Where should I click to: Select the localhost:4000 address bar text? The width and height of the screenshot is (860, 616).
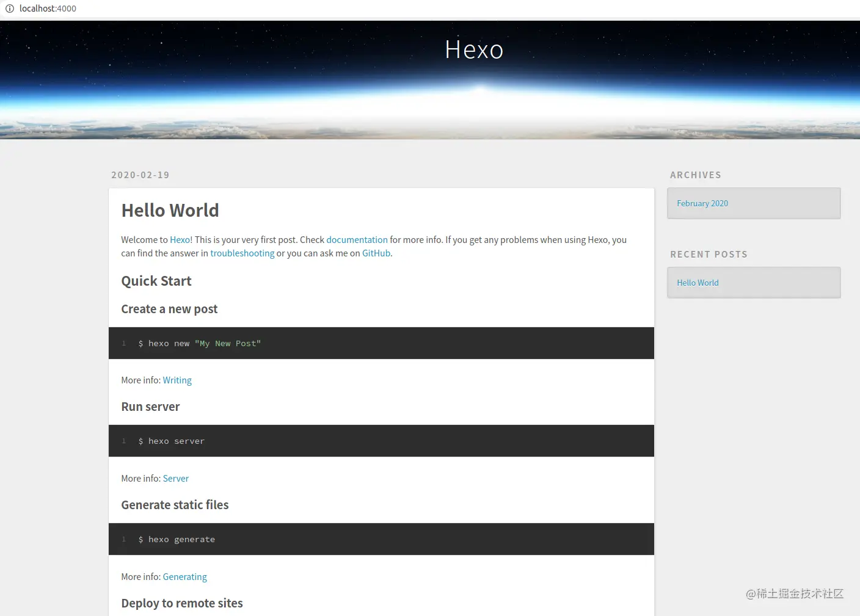pos(48,9)
